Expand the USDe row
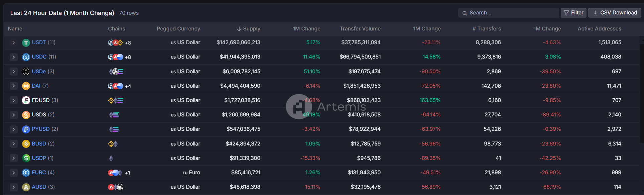This screenshot has height=195, width=644. 13,72
